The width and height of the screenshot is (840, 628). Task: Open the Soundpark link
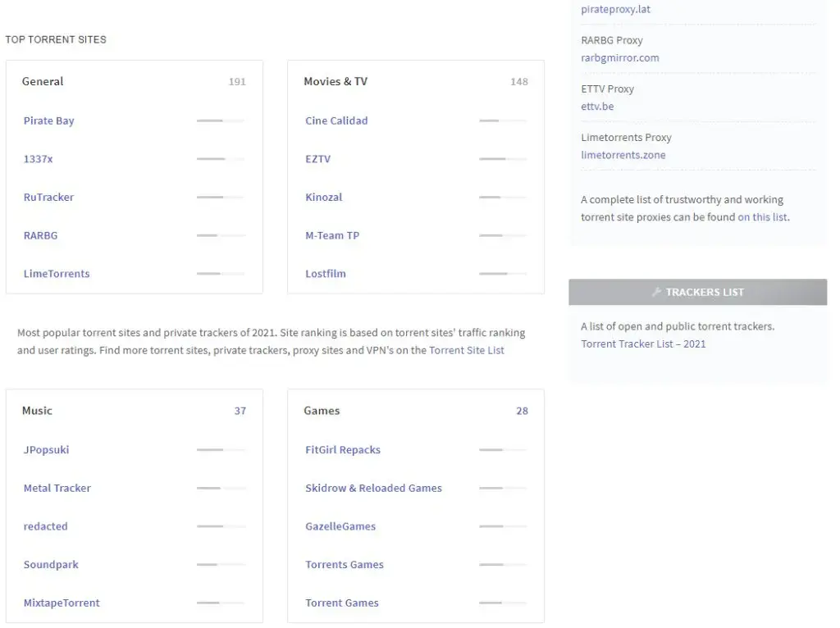click(51, 565)
